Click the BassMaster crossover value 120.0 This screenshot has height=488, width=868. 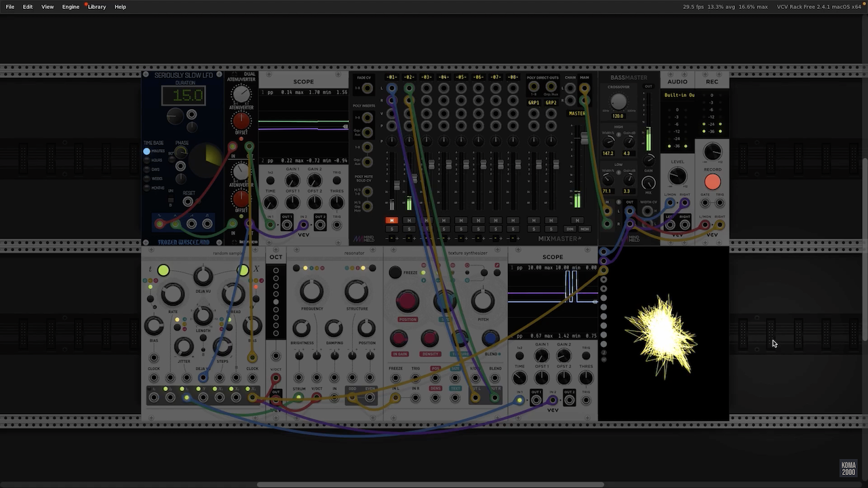point(618,116)
